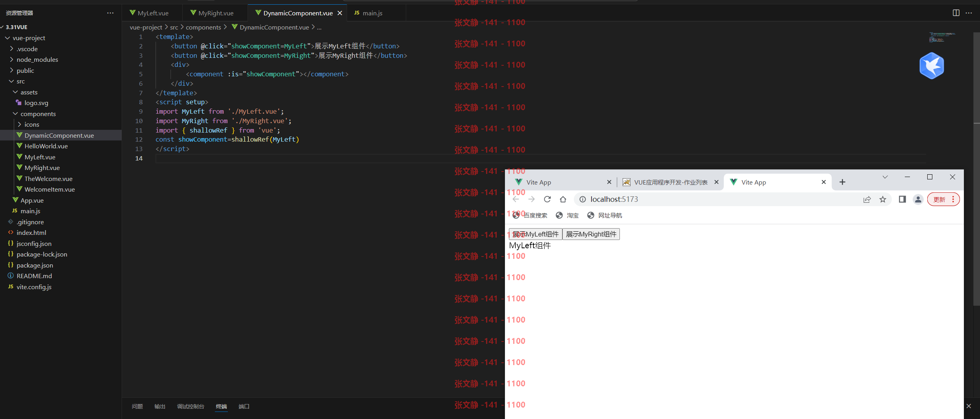Open MyLeft.vue in the file tree

(x=61, y=157)
